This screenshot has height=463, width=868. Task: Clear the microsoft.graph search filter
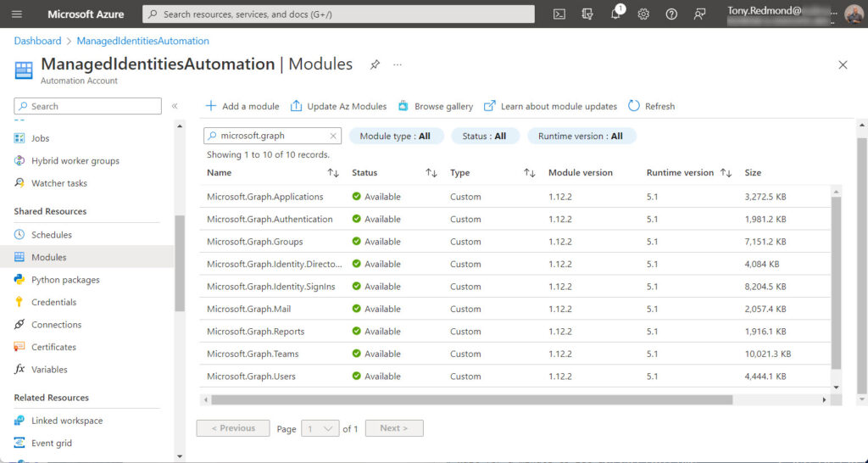tap(333, 136)
